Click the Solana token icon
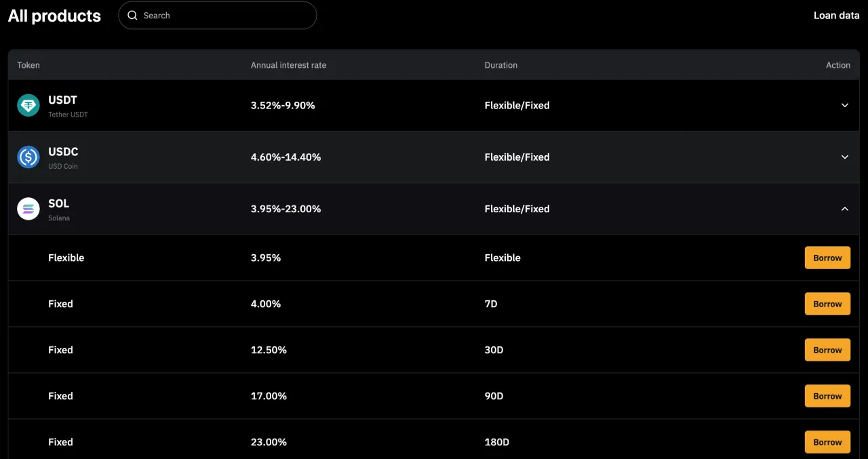The height and width of the screenshot is (459, 868). (28, 209)
